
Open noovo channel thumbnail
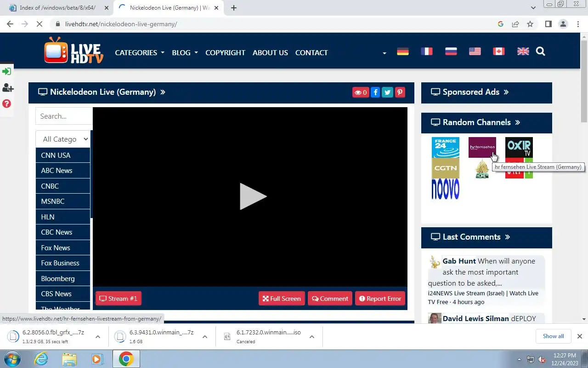446,189
